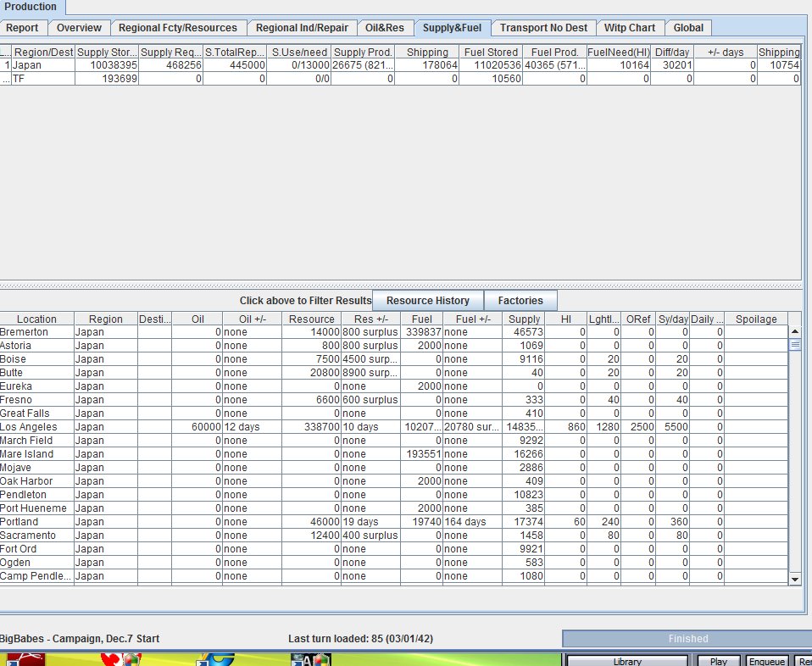Sort by FuelNeed(HI) column header
This screenshot has height=666, width=812.
click(618, 53)
